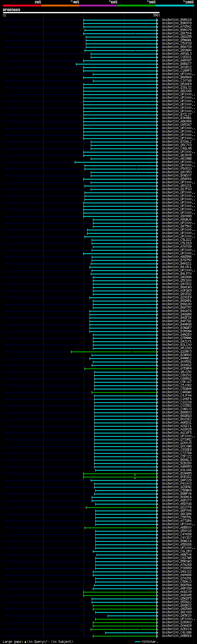197x644 pixels.
Task: Select the UniRef100_C1N9P3 entry
Action: click(177, 71)
